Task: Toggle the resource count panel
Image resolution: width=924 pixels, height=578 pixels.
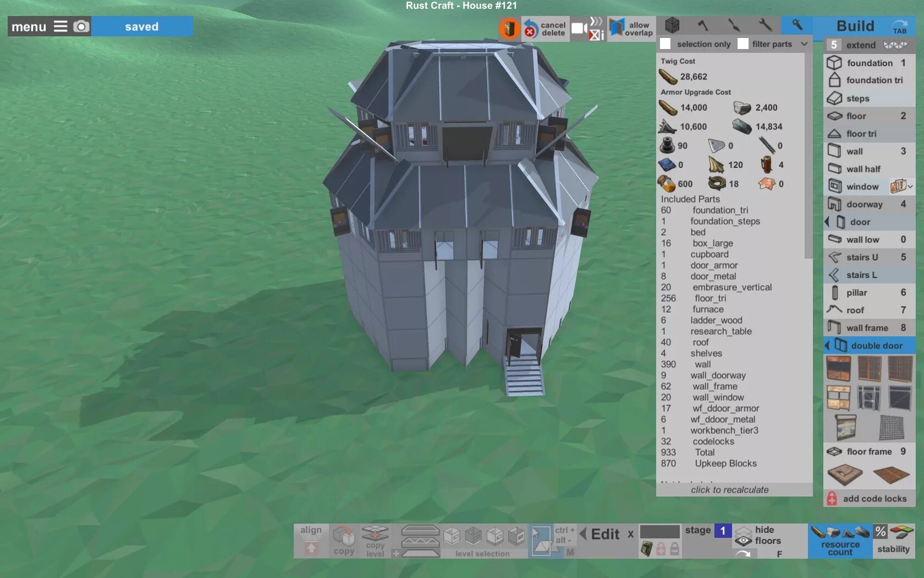Action: (840, 541)
